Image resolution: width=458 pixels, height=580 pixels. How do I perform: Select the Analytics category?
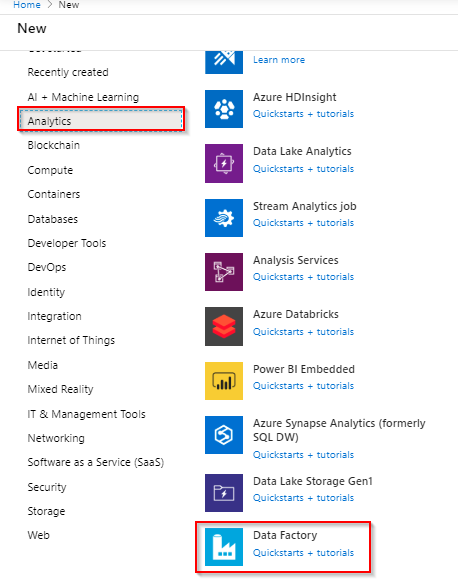coord(101,121)
